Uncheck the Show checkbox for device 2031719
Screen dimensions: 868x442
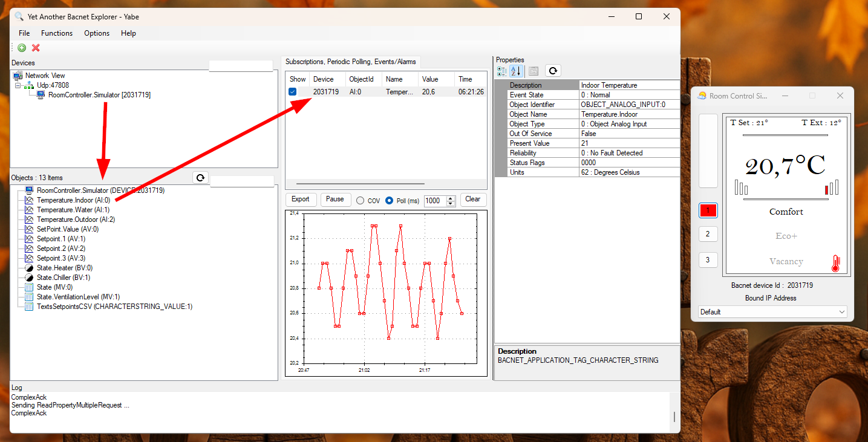pyautogui.click(x=292, y=91)
